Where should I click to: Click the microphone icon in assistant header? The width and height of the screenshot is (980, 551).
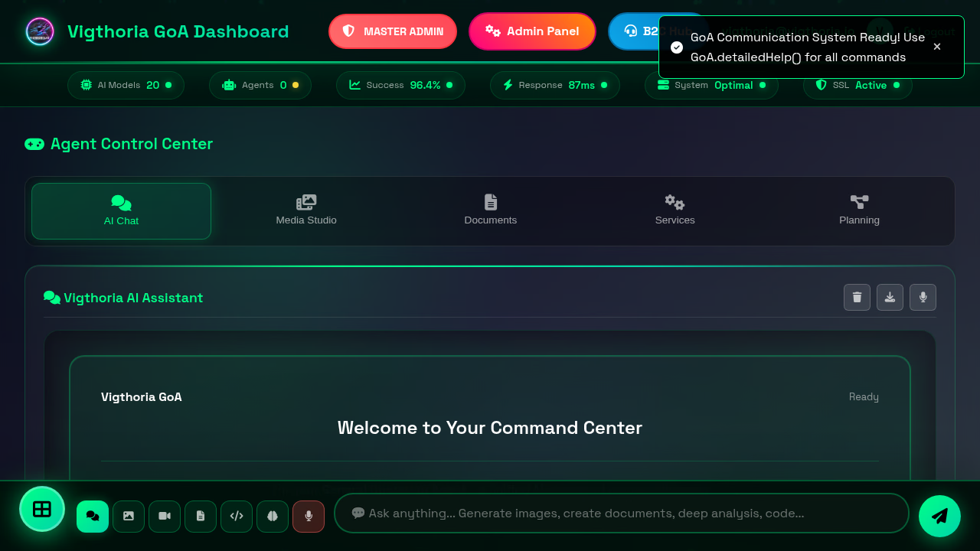923,298
